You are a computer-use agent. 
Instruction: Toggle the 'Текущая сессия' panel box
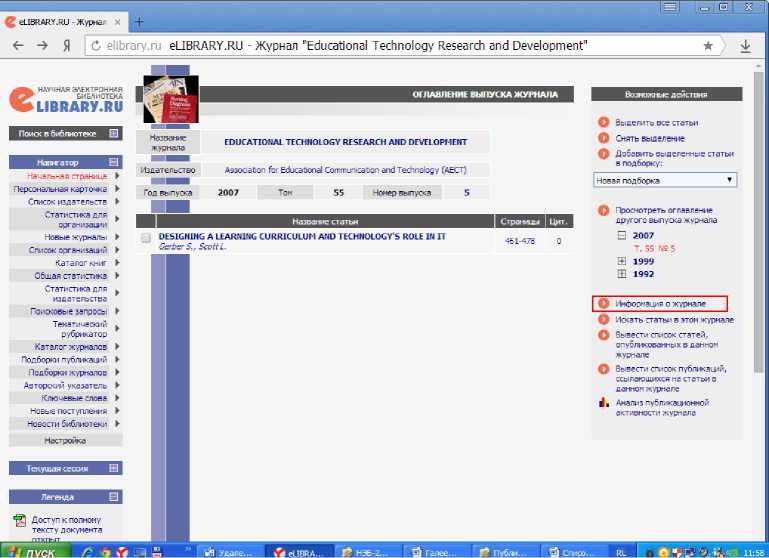(114, 468)
